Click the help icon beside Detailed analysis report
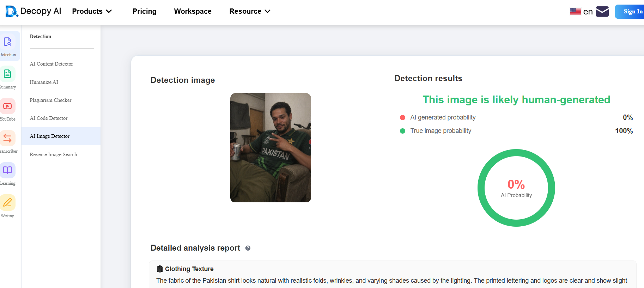The width and height of the screenshot is (644, 288). [248, 248]
